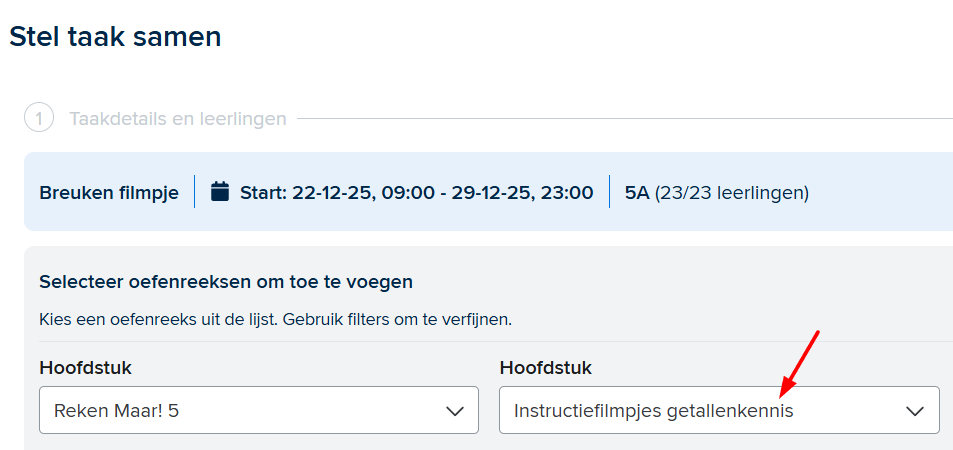The width and height of the screenshot is (953, 450).
Task: Click the Breuken filmpje task name
Action: (108, 192)
